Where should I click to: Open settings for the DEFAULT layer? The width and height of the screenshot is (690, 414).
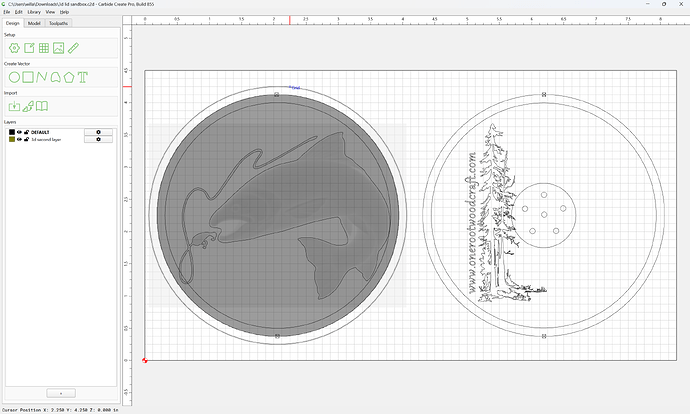tap(98, 132)
